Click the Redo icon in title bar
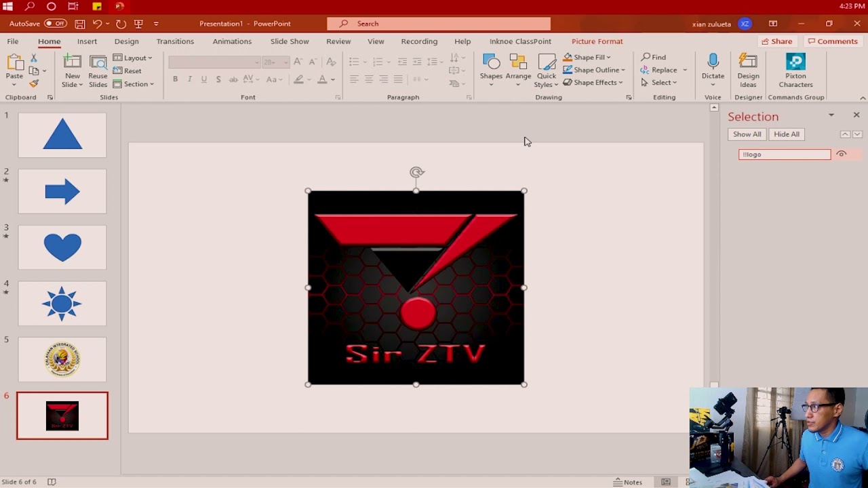 click(x=121, y=24)
